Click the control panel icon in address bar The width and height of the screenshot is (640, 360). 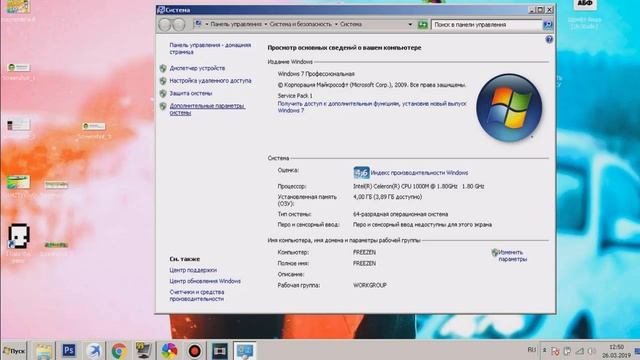pyautogui.click(x=198, y=24)
